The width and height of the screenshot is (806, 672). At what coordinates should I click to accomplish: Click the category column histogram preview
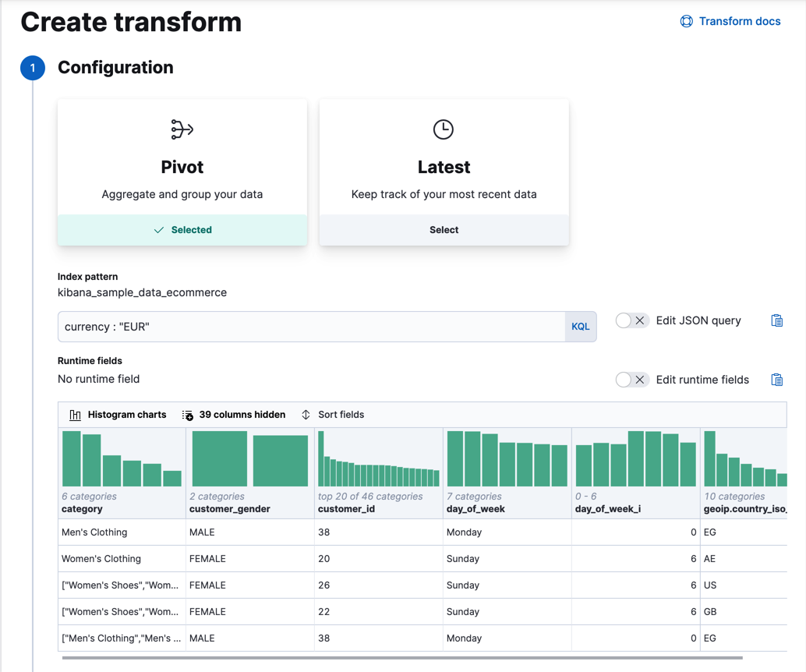pyautogui.click(x=122, y=460)
